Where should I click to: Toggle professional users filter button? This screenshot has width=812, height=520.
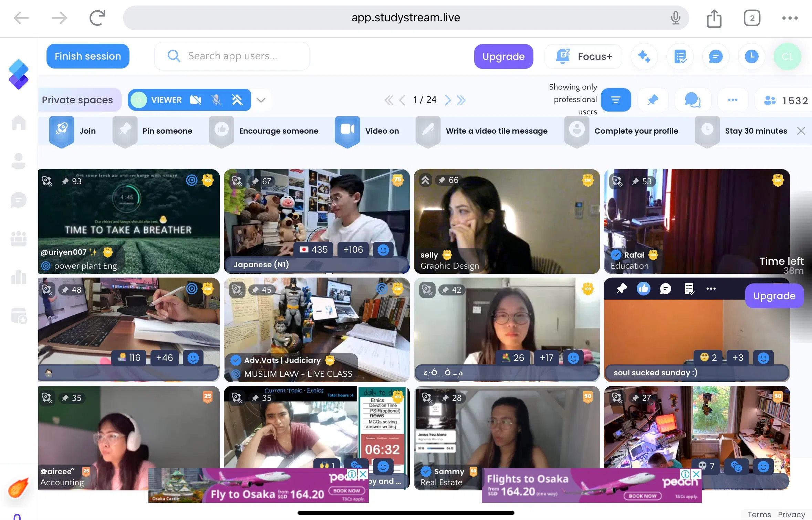click(616, 100)
